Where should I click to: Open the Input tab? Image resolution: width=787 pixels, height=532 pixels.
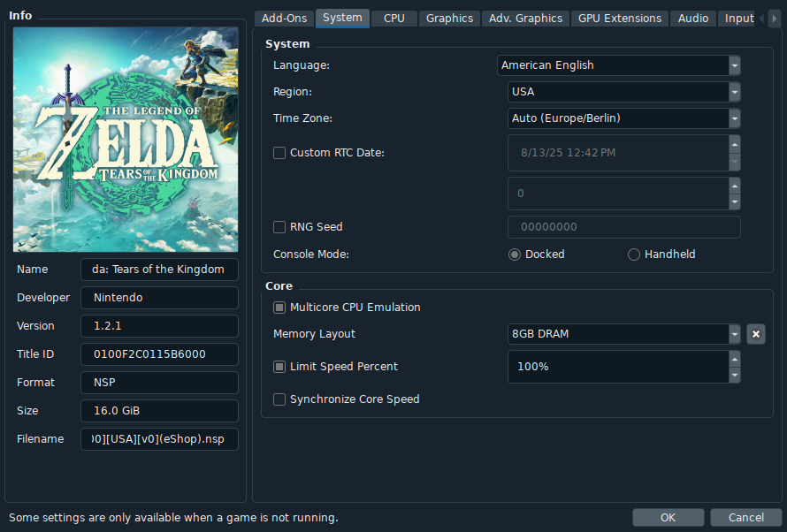737,19
